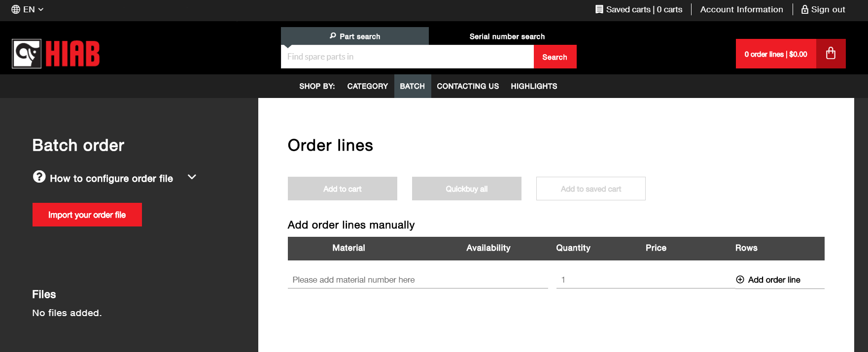Open the 0 order lines | $0.00 cart summary

coord(776,54)
